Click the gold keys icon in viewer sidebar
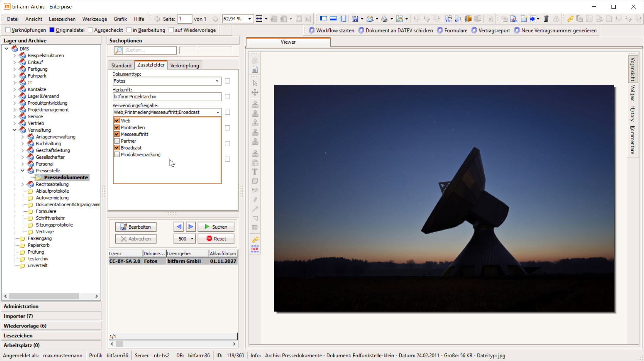Image resolution: width=644 pixels, height=361 pixels. tap(255, 239)
